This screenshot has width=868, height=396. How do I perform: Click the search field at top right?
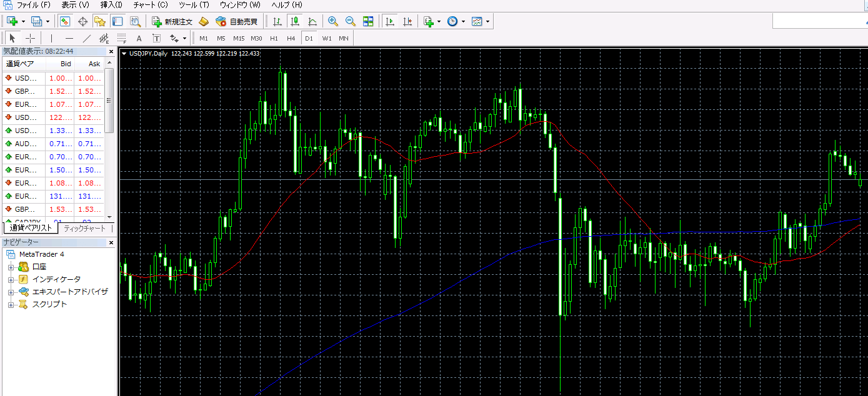pos(820,21)
